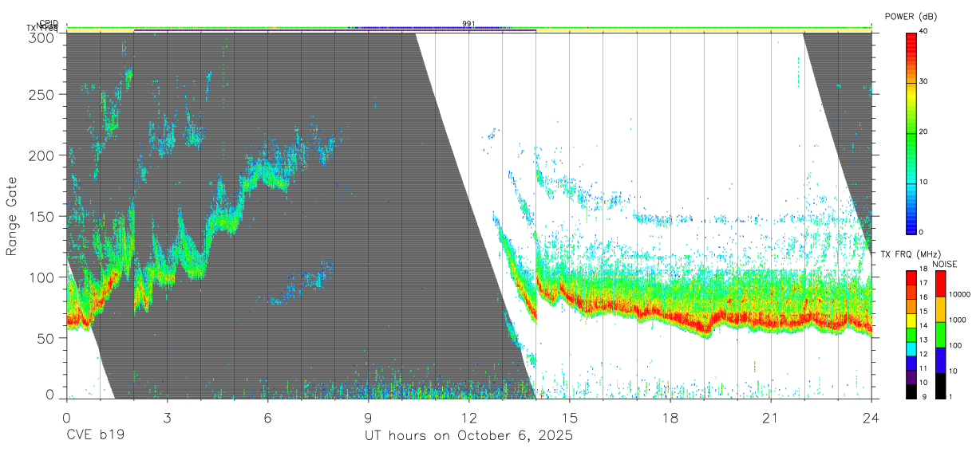The image size is (980, 452).
Task: Click the red 17-18 MHz TX FRQ swatch
Action: (911, 277)
